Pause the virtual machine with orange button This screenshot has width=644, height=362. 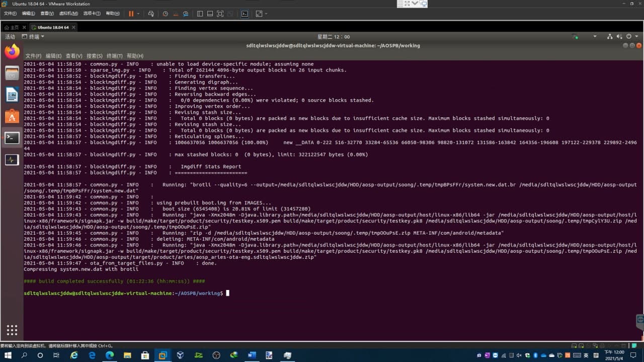pyautogui.click(x=131, y=14)
